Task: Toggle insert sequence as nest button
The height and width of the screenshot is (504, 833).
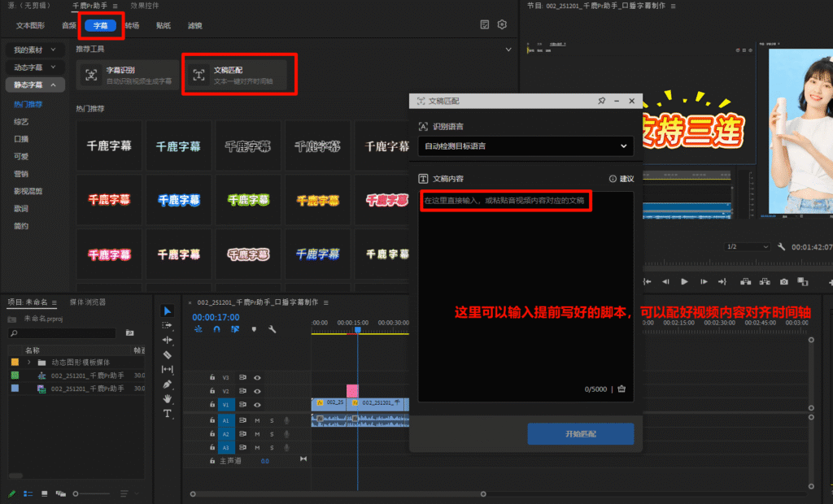Action: [x=198, y=329]
